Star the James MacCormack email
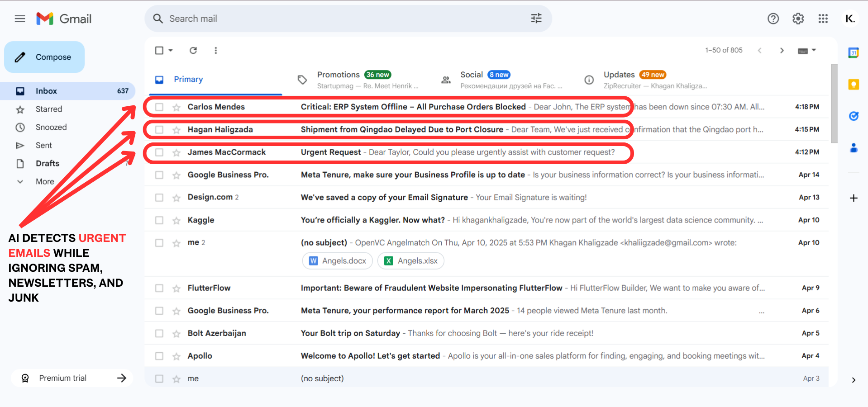Viewport: 868px width, 407px height. click(176, 152)
